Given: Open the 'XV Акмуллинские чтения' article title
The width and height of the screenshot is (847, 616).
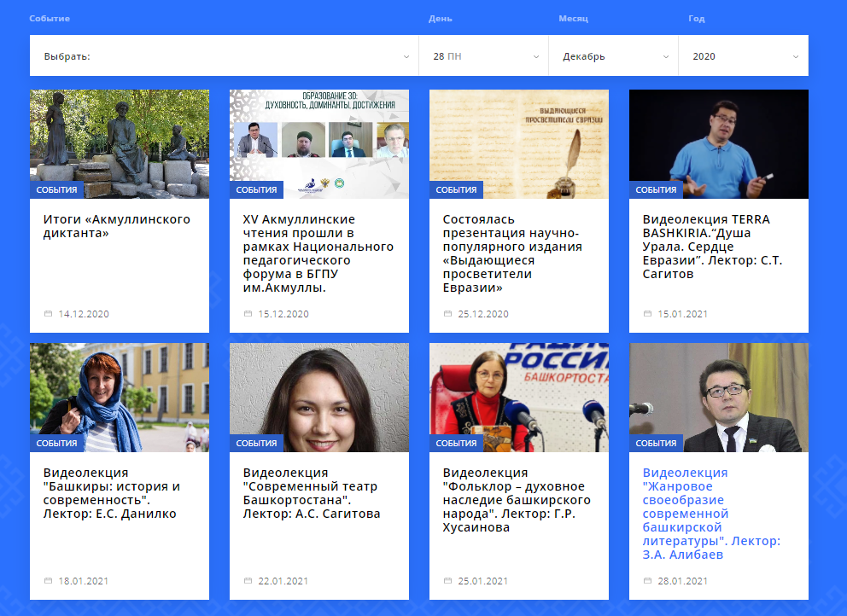Looking at the screenshot, I should pyautogui.click(x=318, y=253).
